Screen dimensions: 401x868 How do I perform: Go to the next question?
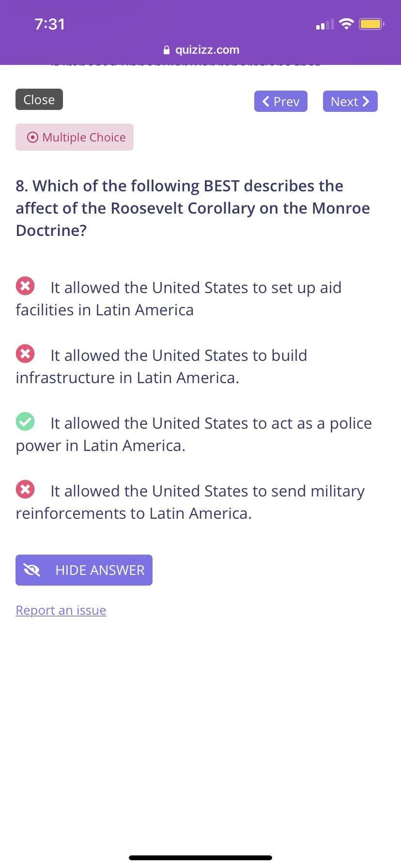click(350, 101)
